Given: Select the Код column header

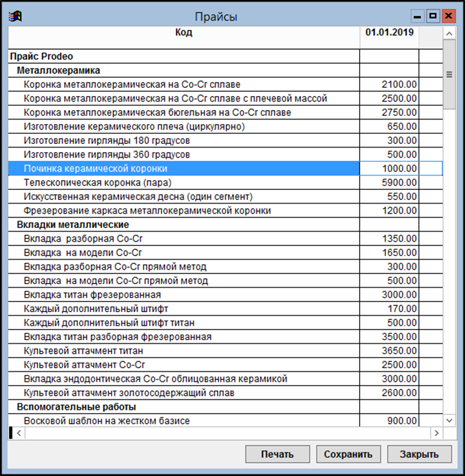Looking at the screenshot, I should tap(184, 32).
